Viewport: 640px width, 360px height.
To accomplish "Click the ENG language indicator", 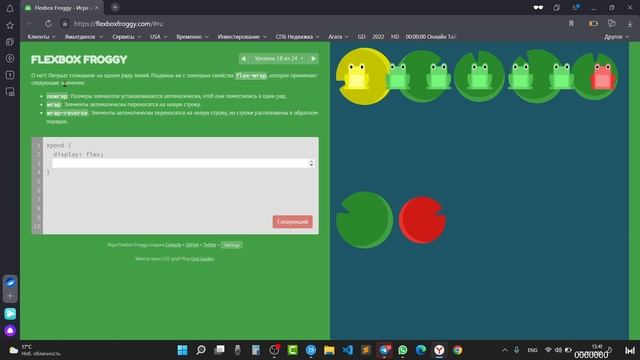I will click(x=532, y=350).
